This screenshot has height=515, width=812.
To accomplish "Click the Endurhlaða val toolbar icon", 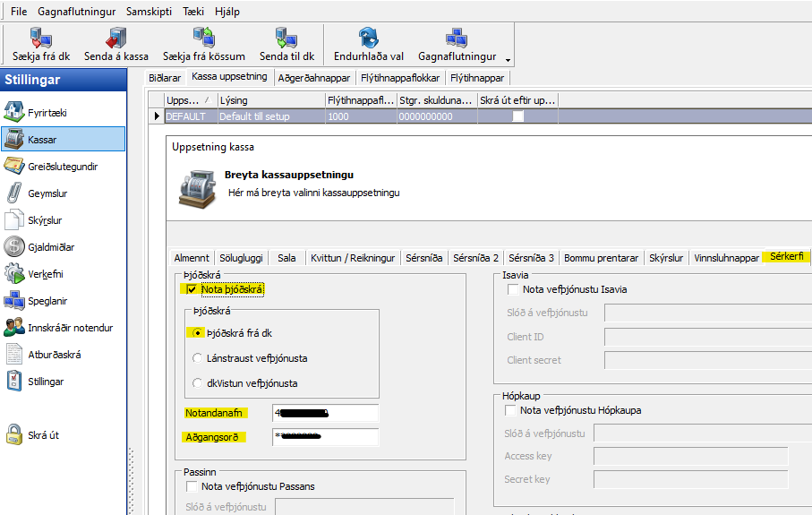I will 368,38.
